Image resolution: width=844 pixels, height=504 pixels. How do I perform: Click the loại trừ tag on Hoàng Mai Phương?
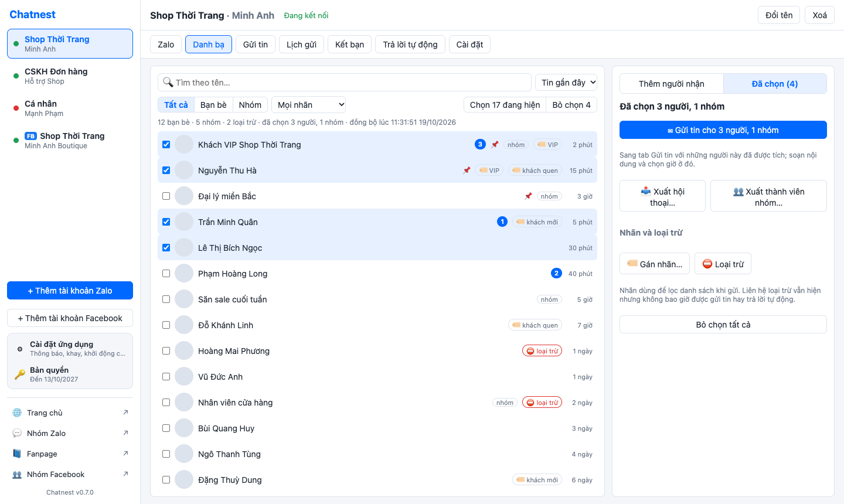coord(542,351)
